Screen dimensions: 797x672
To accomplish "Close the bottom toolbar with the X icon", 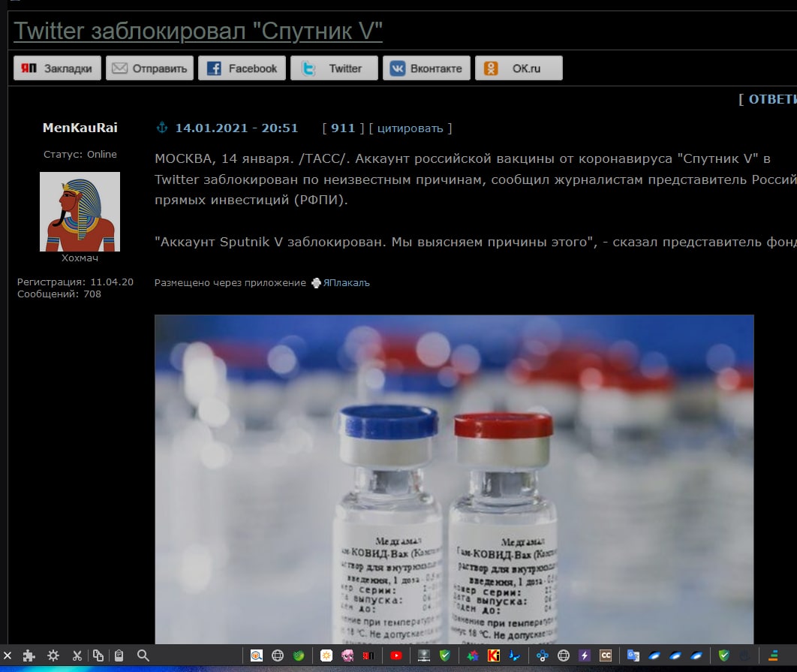I will click(x=7, y=655).
